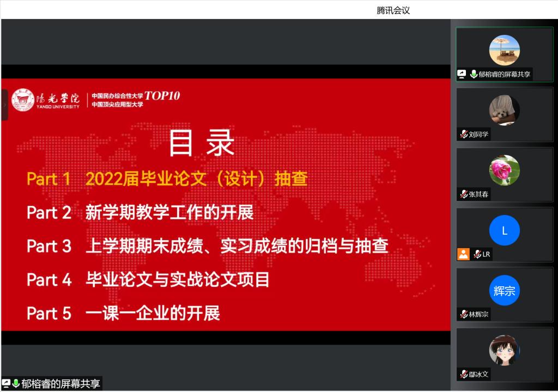Viewport: 558px width, 392px height.
Task: Click the highlighted Part 1 2022届毕业论文 line
Action: (167, 179)
